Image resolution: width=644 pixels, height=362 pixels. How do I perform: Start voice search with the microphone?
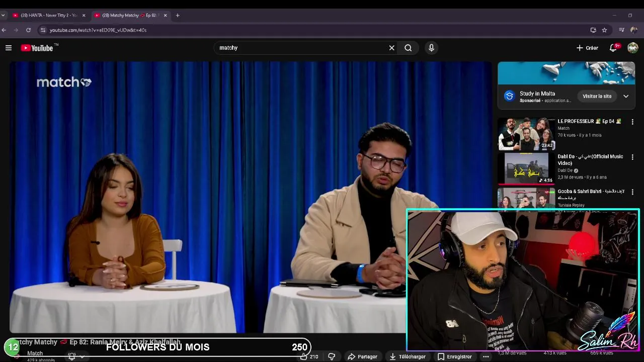431,48
